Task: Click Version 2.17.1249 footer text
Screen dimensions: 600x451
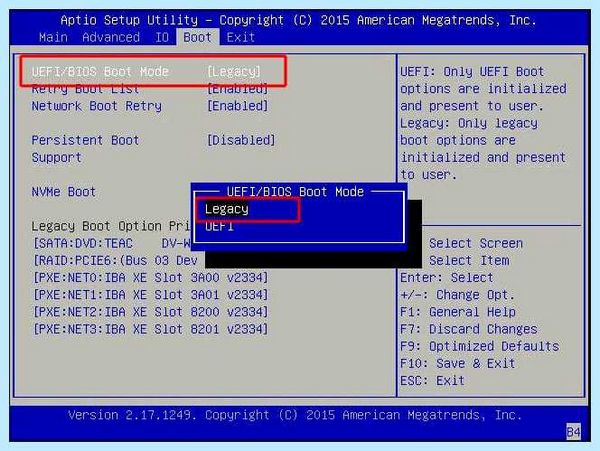Action: (x=295, y=415)
